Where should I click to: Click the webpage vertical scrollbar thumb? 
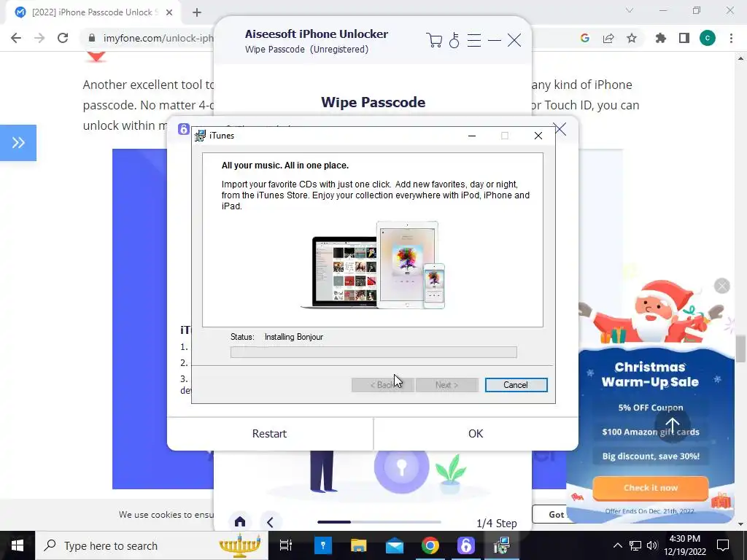pyautogui.click(x=740, y=349)
